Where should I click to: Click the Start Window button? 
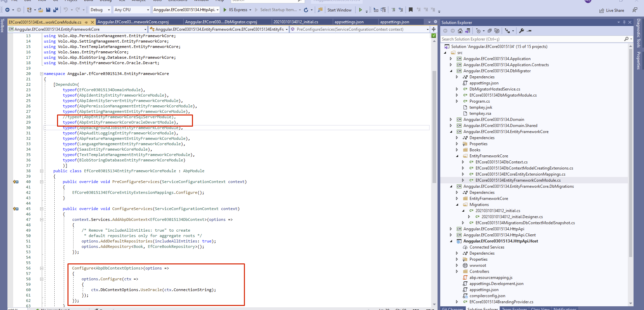[x=339, y=10]
